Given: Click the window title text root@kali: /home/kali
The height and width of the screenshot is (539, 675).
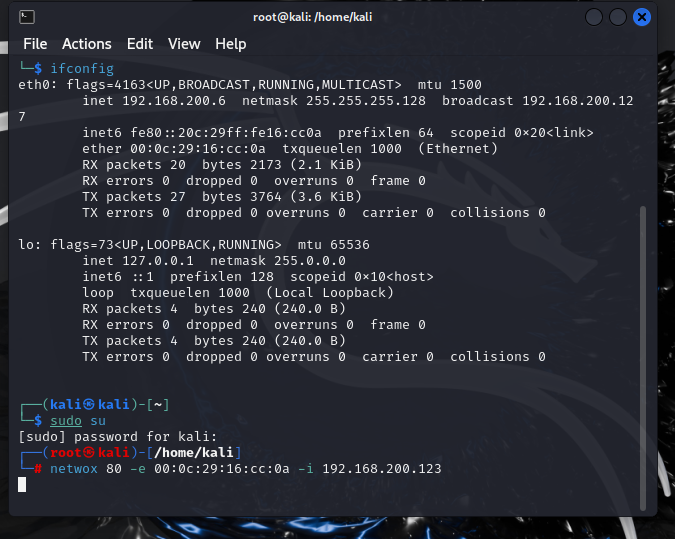Looking at the screenshot, I should (x=337, y=17).
